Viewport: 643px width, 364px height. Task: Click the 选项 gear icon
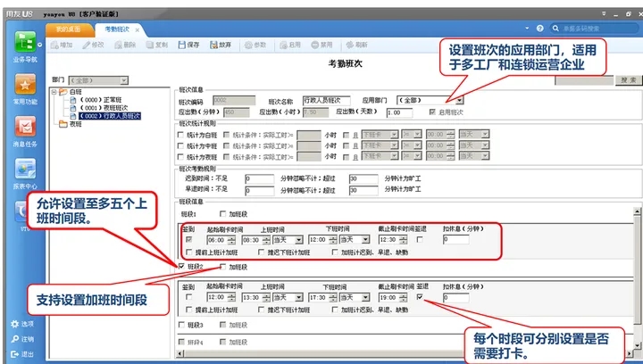(15, 324)
